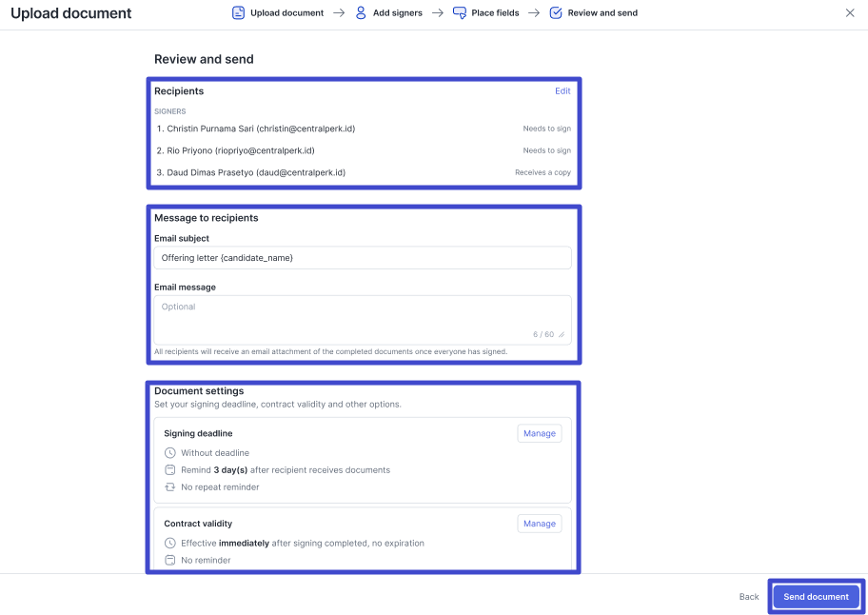Click the Place fields step icon
The height and width of the screenshot is (615, 868).
point(460,12)
